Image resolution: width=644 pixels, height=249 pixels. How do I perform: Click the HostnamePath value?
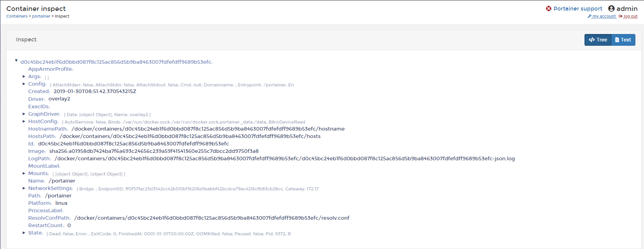tap(208, 129)
